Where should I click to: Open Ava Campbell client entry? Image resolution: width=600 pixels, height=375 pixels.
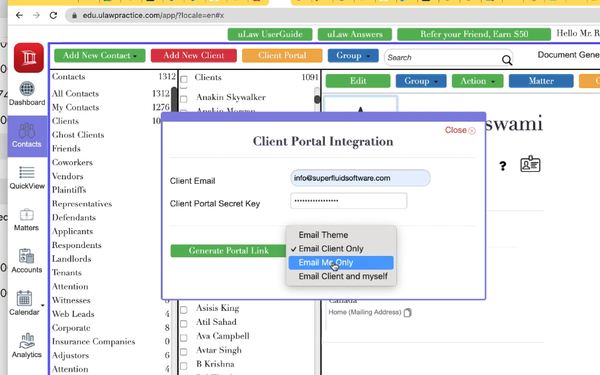223,336
